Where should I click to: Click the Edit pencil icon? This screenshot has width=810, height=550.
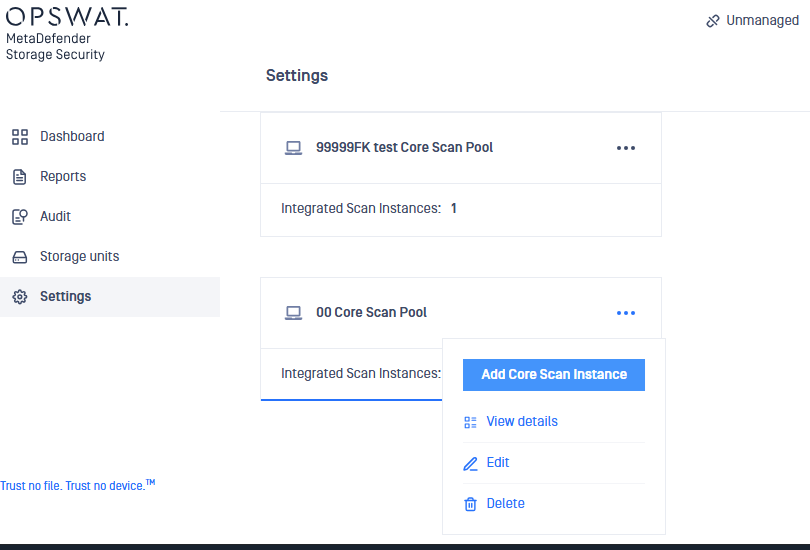[470, 463]
